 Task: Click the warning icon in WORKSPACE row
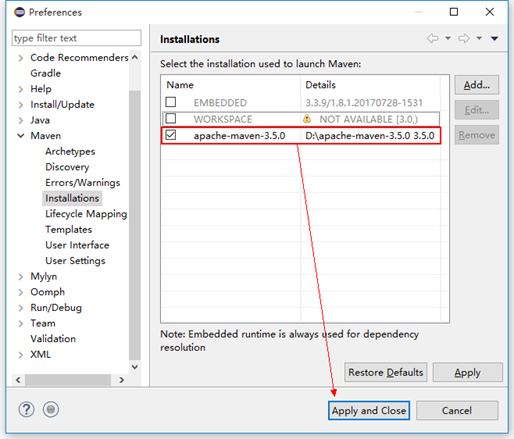307,119
